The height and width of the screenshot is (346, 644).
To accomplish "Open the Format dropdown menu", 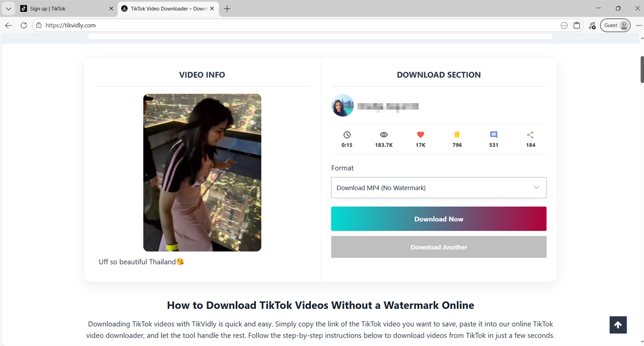I will tap(438, 188).
